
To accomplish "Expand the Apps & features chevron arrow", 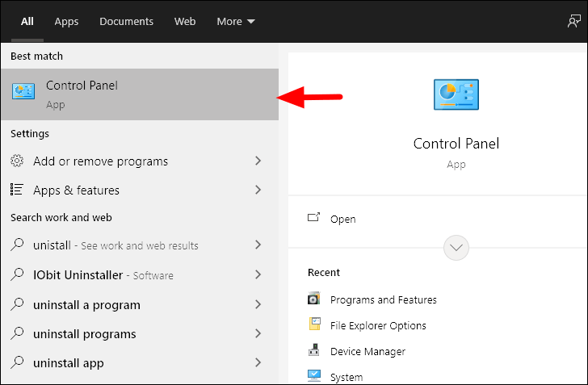I will [258, 190].
